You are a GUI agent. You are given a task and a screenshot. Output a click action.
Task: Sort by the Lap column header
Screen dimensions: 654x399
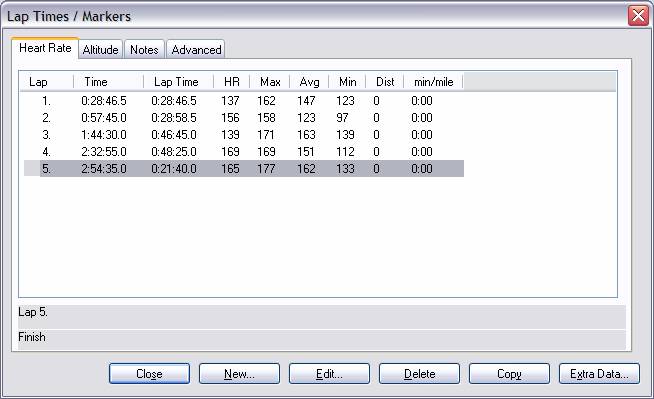click(47, 82)
